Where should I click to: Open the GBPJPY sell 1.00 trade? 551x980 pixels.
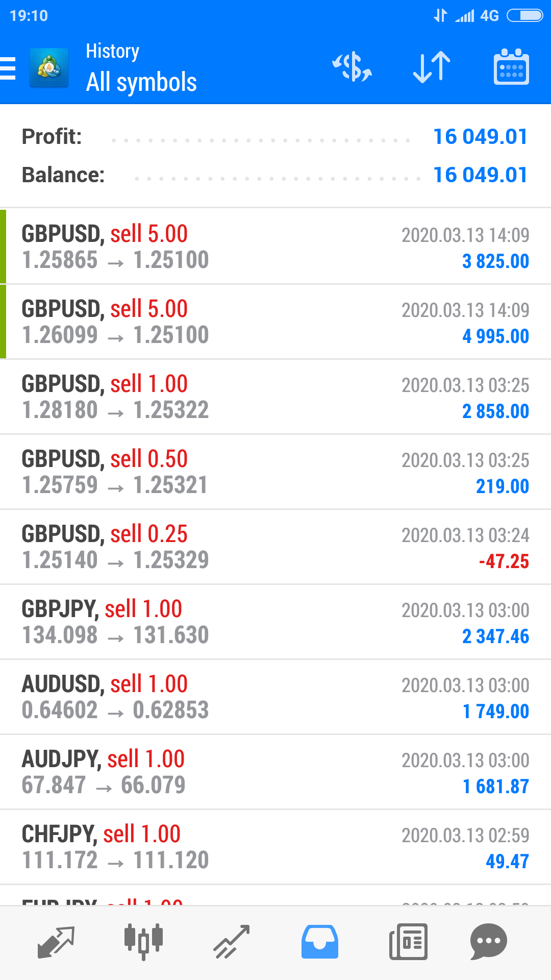coord(275,622)
